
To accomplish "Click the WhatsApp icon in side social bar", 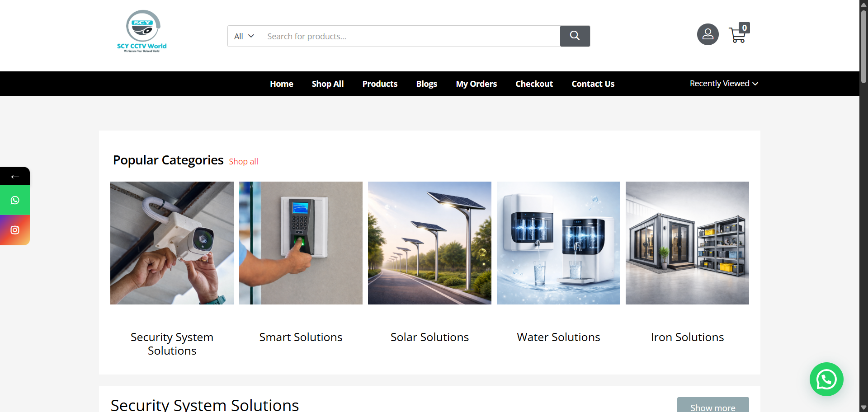I will coord(15,200).
